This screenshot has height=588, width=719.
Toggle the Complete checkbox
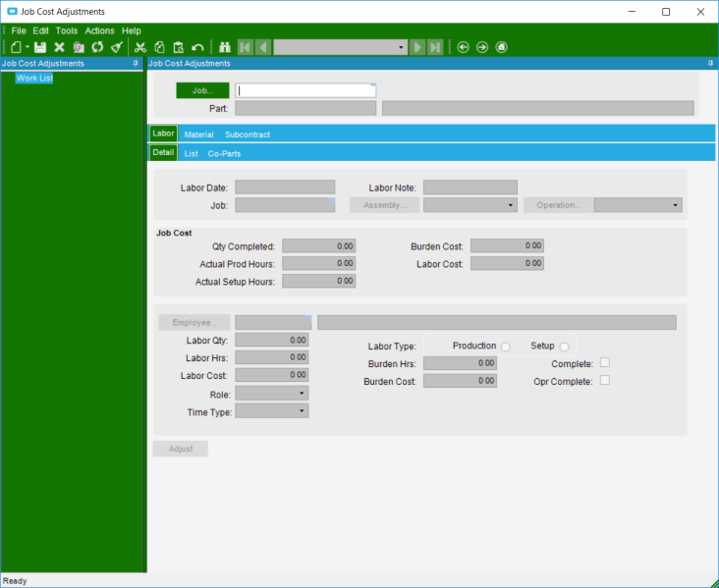click(x=605, y=362)
